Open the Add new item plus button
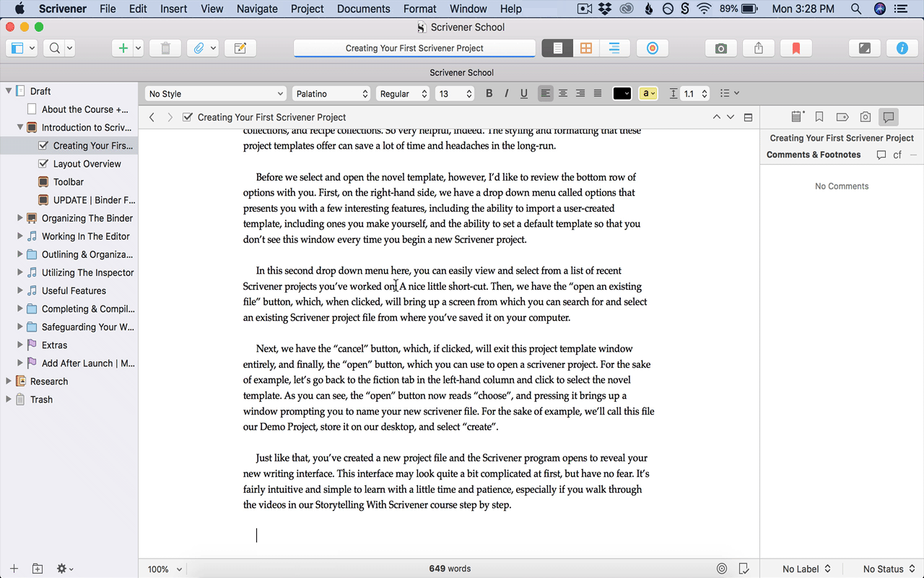 click(123, 48)
